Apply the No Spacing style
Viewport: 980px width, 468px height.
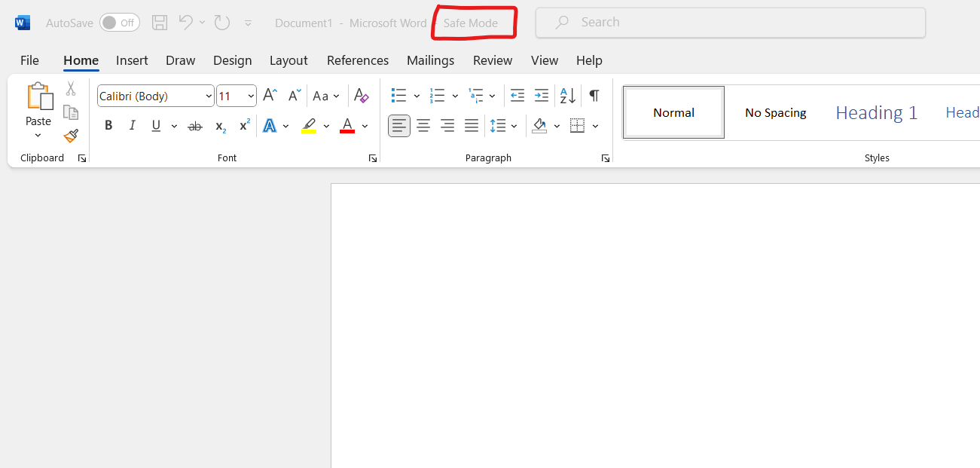click(776, 112)
